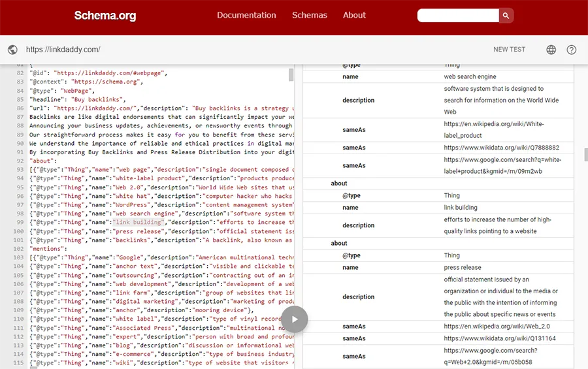The height and width of the screenshot is (369, 588).
Task: Click the code editor vertical scrollbar thumb
Action: (291, 74)
